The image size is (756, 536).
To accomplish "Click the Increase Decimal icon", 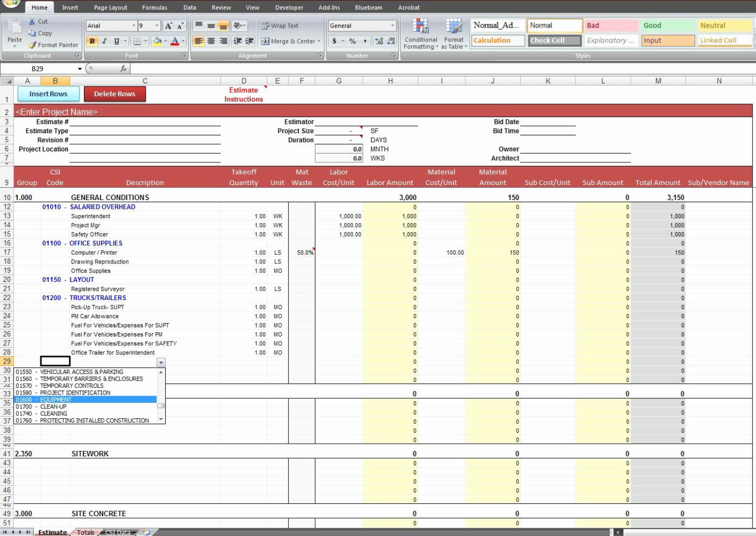I will point(379,41).
